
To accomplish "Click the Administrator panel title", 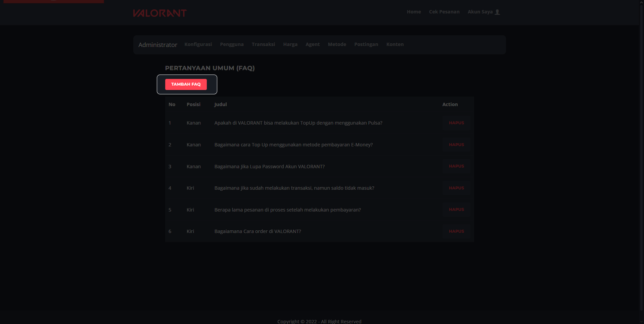I will point(158,45).
